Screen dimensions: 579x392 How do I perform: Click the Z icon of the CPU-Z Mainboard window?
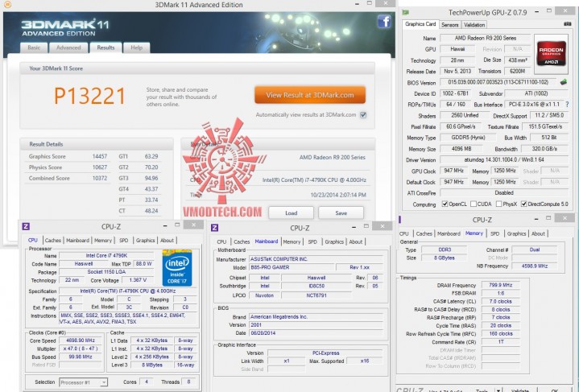point(214,227)
